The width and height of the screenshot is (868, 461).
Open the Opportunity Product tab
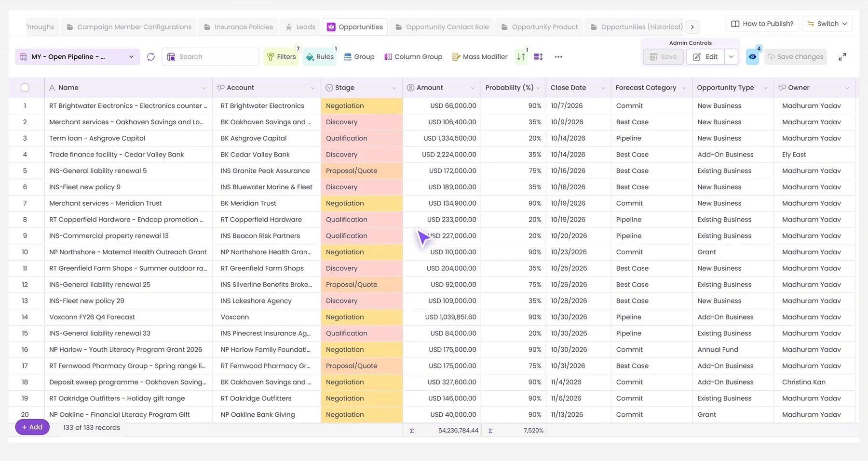pyautogui.click(x=540, y=27)
